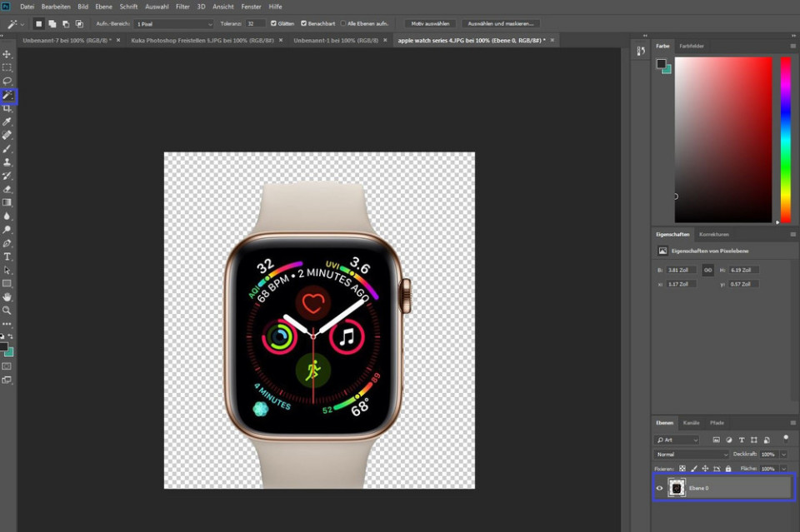Filter layers by pixel layers
800x532 pixels.
717,440
